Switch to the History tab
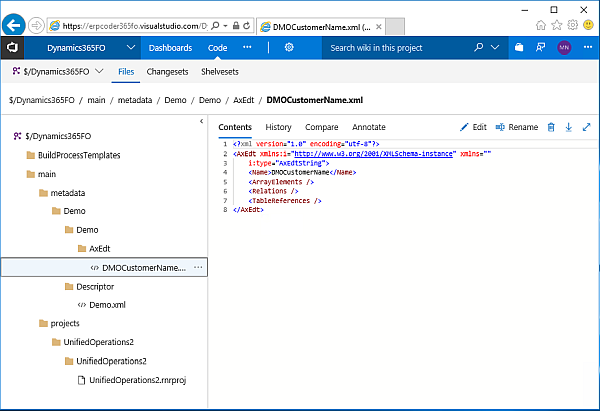 (x=278, y=127)
